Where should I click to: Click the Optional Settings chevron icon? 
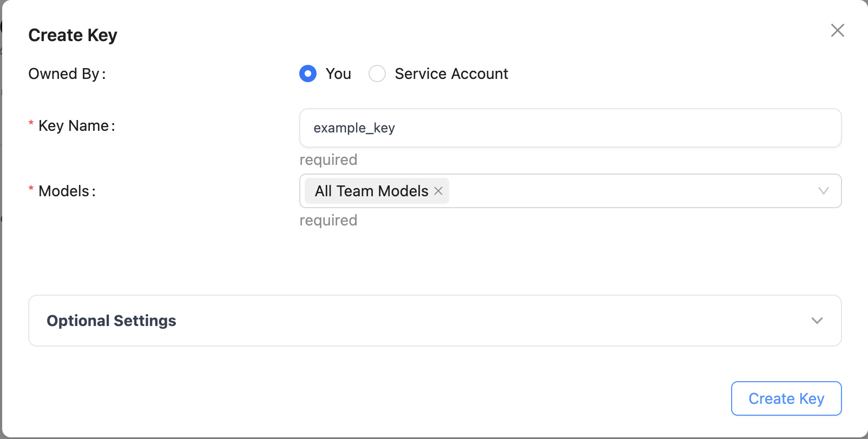(817, 321)
